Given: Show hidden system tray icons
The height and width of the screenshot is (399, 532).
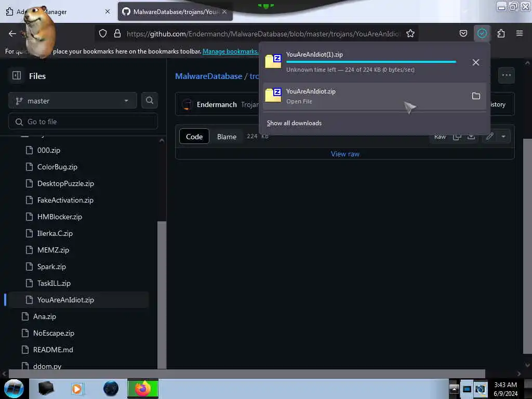Looking at the screenshot, I should tap(454, 389).
